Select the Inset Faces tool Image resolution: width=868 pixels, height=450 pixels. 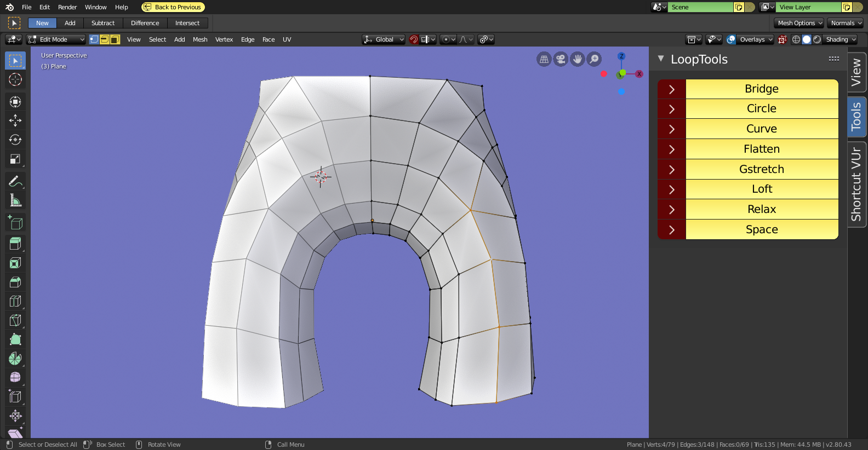[x=15, y=263]
